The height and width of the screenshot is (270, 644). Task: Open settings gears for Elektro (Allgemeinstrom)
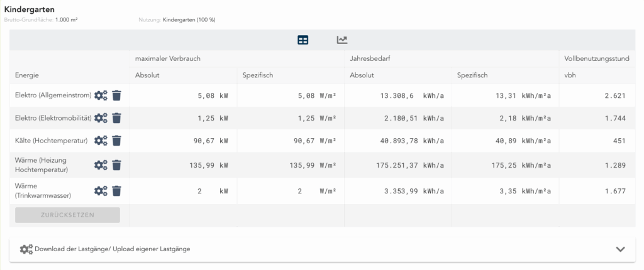coord(101,95)
